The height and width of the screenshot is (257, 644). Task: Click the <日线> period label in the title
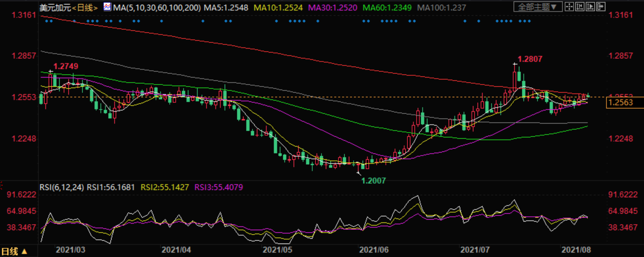[x=85, y=7]
